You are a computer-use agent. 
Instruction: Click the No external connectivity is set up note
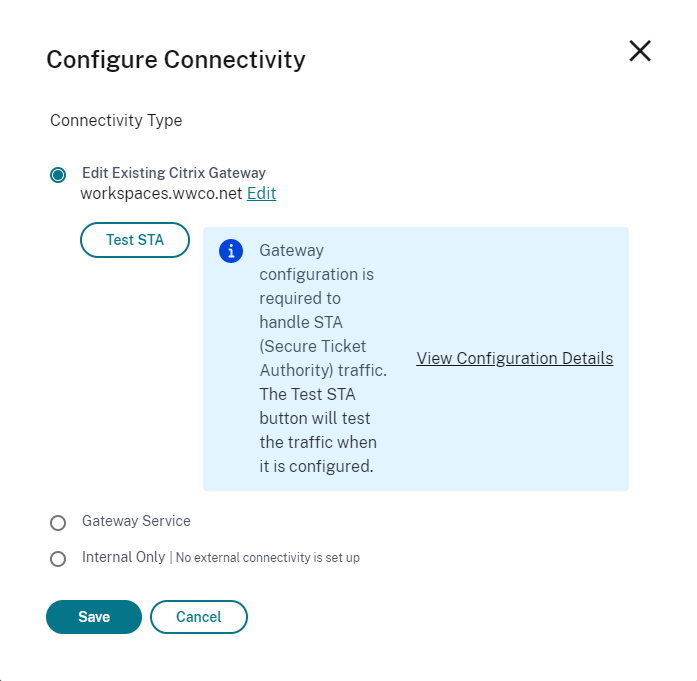click(267, 558)
